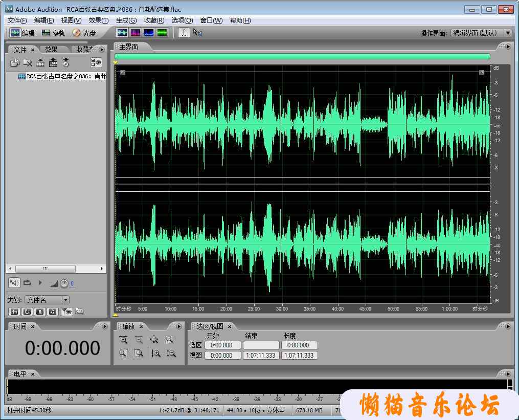
Task: Click the 选区 开始 time field
Action: (x=223, y=345)
